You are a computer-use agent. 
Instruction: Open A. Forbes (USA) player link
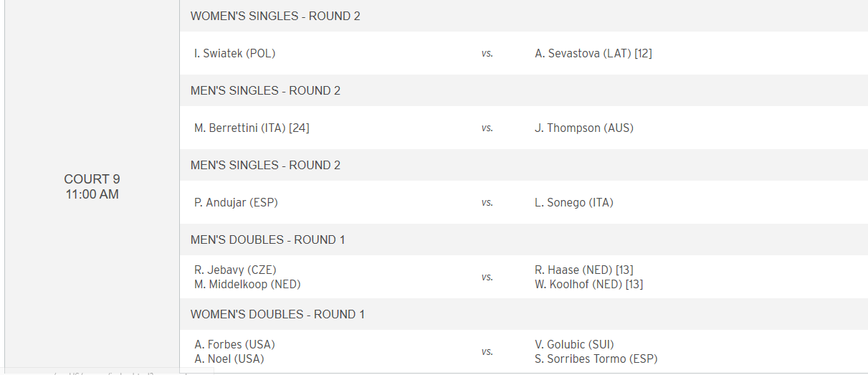click(234, 344)
